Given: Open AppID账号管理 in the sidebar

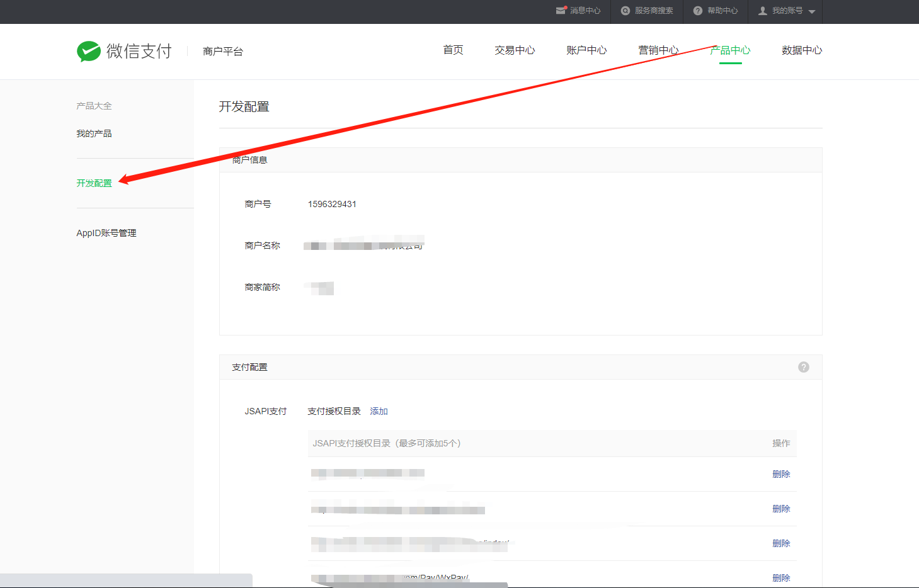Looking at the screenshot, I should [x=106, y=233].
